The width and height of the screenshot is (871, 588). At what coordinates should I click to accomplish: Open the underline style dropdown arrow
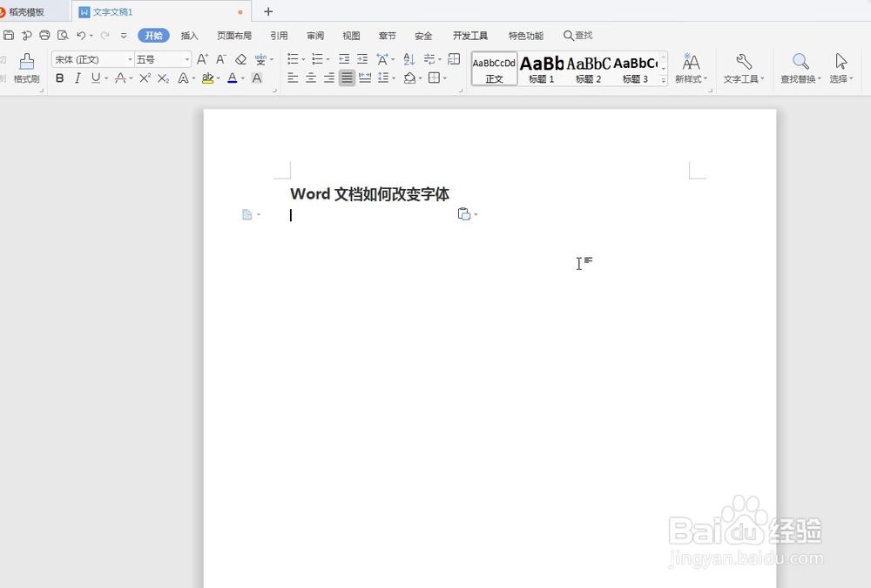coord(106,78)
